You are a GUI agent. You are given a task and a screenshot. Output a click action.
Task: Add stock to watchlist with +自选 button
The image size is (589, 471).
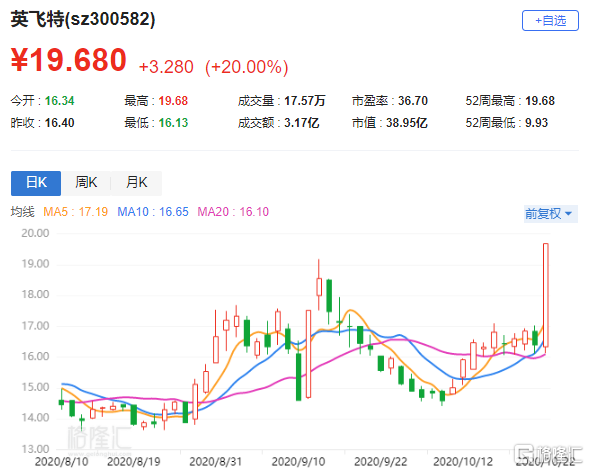point(550,21)
